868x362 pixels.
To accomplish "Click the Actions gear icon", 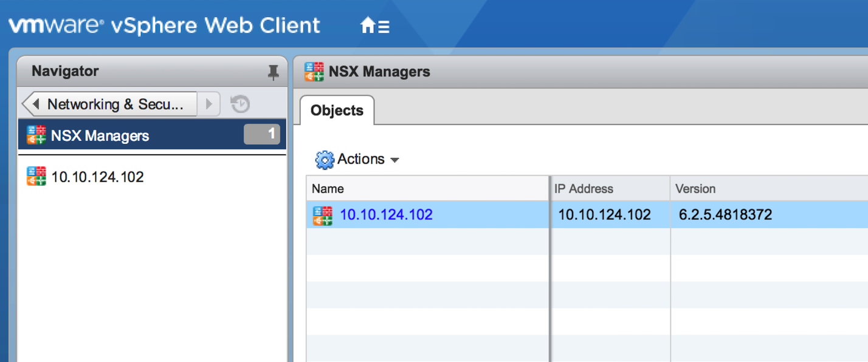I will point(325,160).
